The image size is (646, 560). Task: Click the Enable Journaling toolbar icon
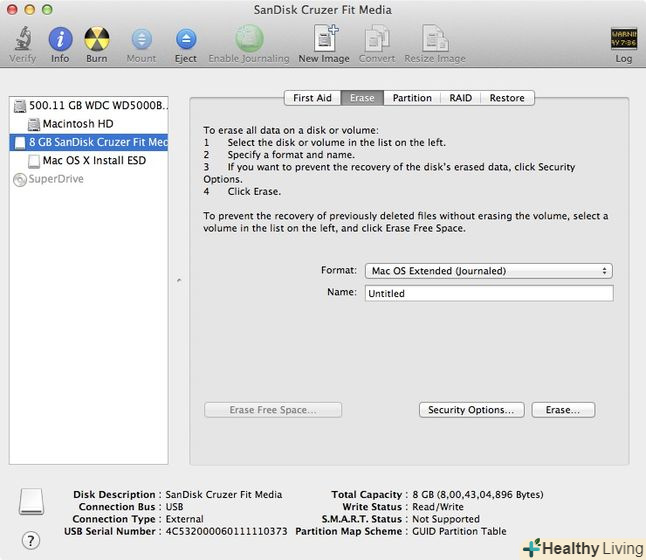click(249, 38)
